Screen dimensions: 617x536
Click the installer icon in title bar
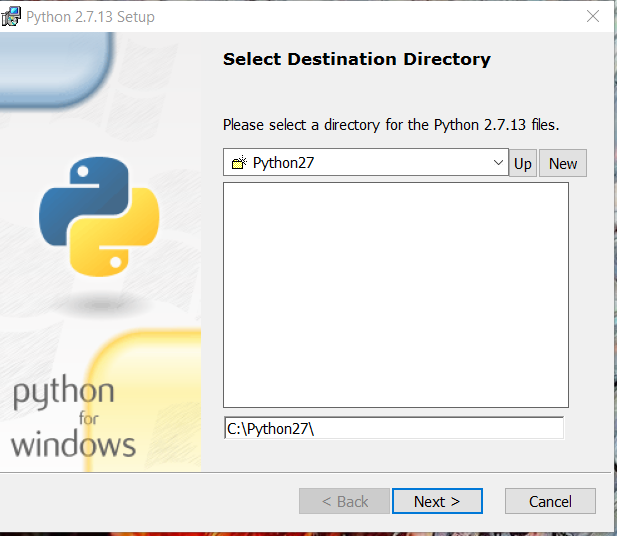[x=10, y=17]
